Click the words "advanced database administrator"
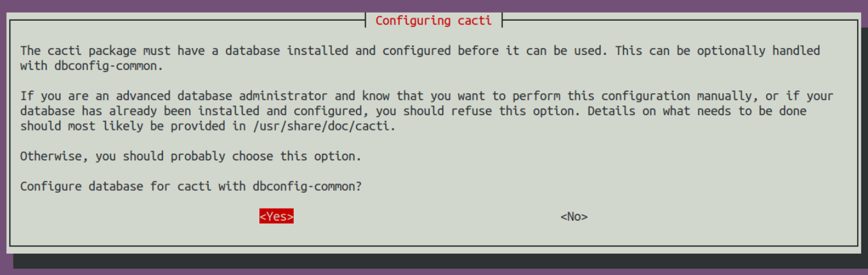868x275 pixels. pos(222,96)
